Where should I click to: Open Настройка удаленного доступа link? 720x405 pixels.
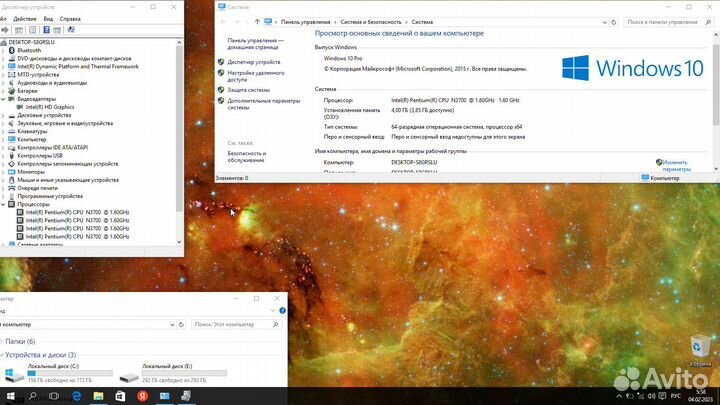point(256,76)
